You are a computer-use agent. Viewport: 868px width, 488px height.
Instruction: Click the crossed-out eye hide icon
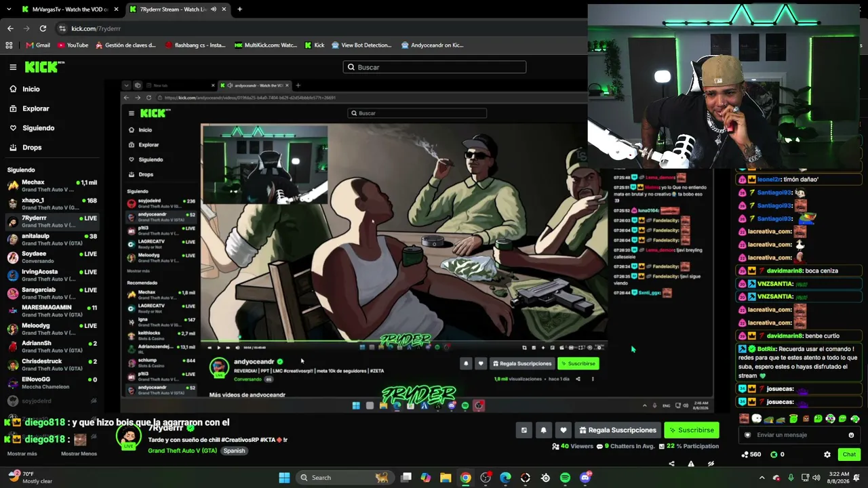click(x=711, y=464)
